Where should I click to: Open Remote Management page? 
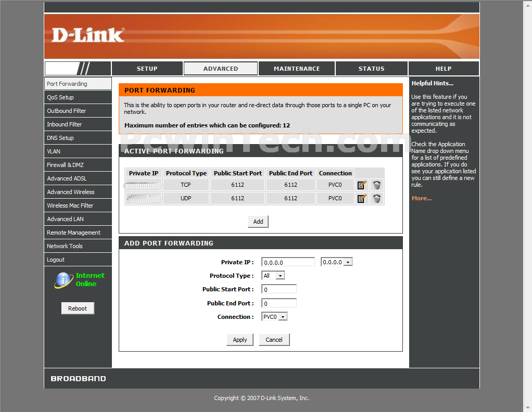pos(78,233)
